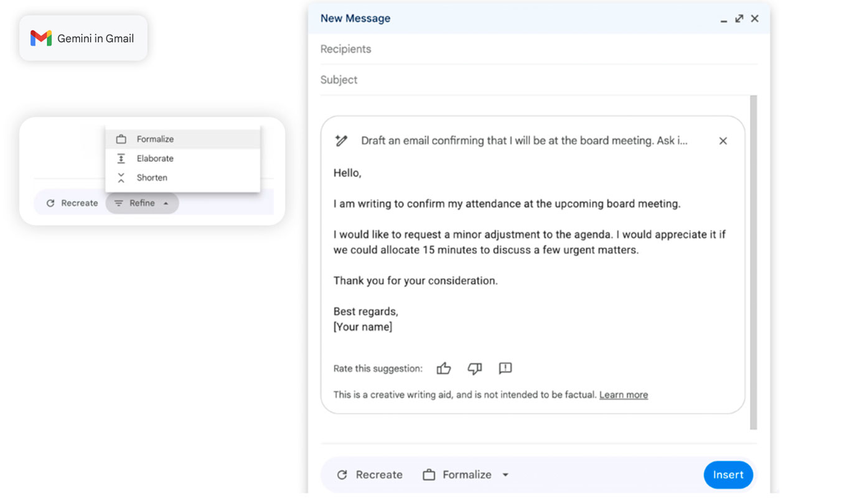Click the Elaborate expand icon in menu

121,159
